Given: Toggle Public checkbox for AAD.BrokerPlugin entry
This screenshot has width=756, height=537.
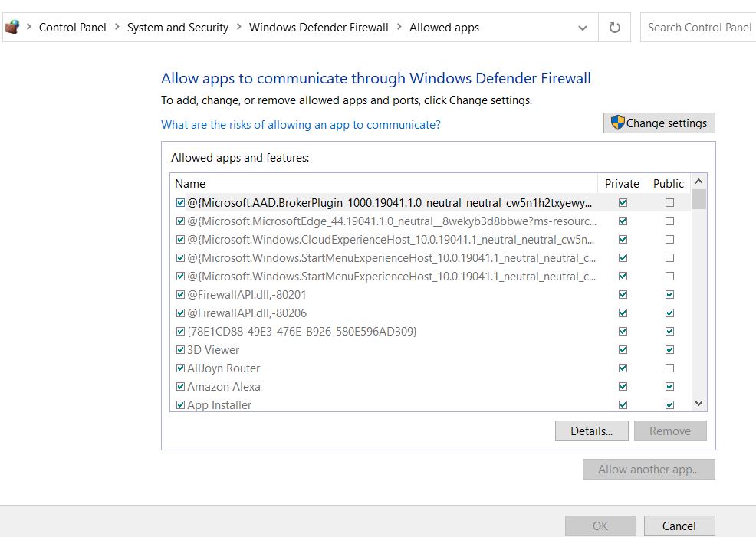Looking at the screenshot, I should 669,203.
